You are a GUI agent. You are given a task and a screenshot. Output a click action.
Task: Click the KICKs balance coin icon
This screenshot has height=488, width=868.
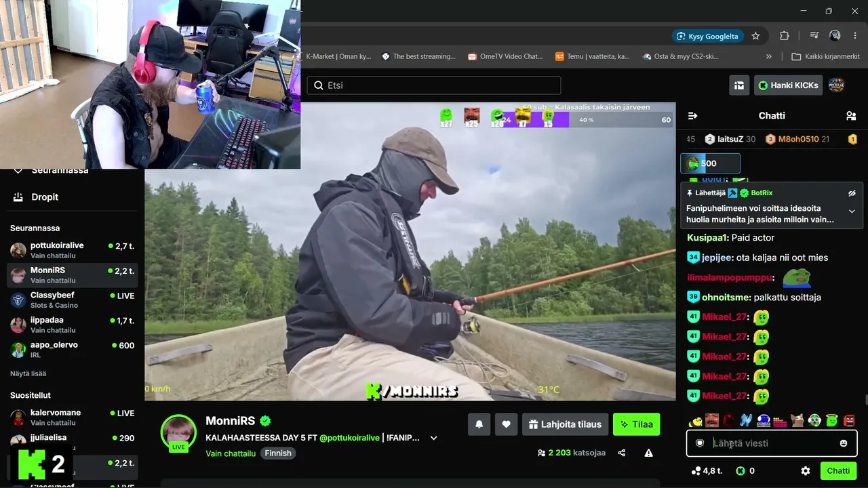[x=741, y=471]
